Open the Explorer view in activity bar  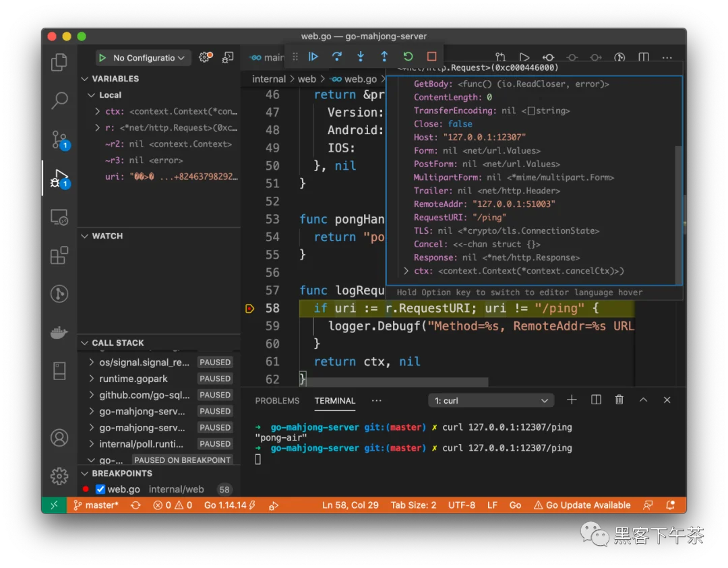(59, 62)
